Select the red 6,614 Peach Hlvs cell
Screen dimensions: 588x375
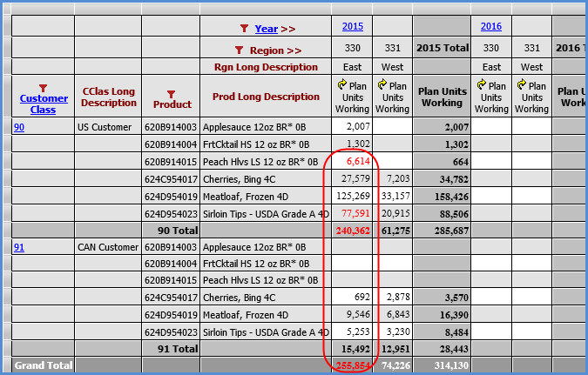point(354,162)
